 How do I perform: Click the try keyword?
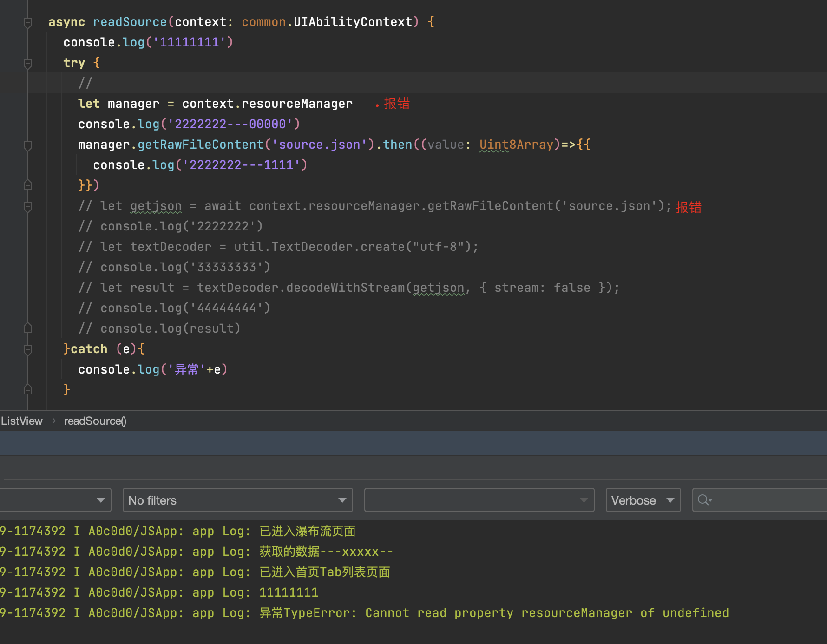point(74,63)
